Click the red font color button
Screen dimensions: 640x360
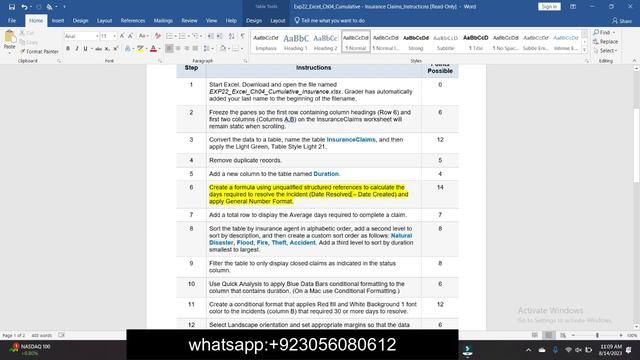153,49
